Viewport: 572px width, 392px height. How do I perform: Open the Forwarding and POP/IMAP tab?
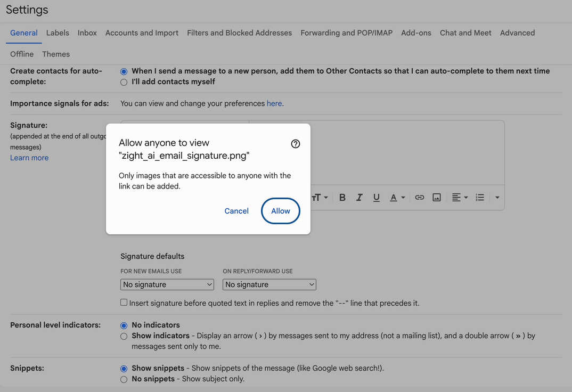tap(346, 33)
